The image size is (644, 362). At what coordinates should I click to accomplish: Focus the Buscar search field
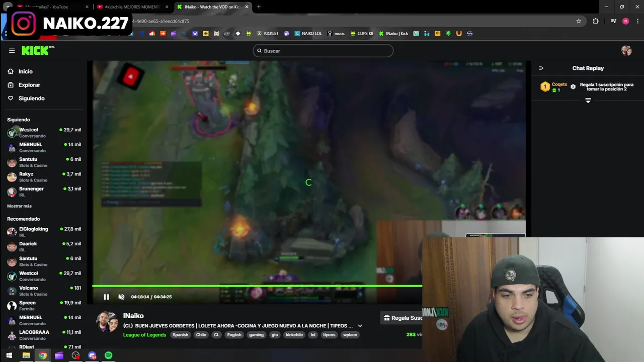[323, 51]
